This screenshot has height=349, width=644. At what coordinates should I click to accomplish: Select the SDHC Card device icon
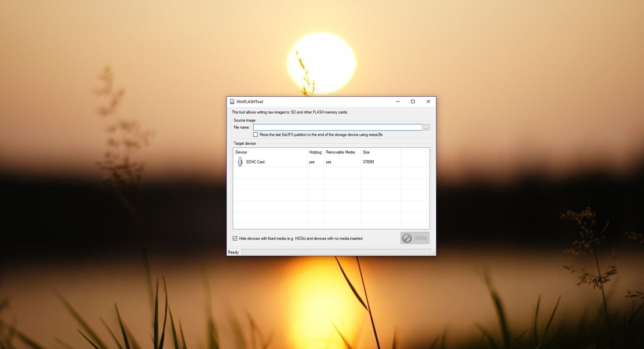coord(240,162)
